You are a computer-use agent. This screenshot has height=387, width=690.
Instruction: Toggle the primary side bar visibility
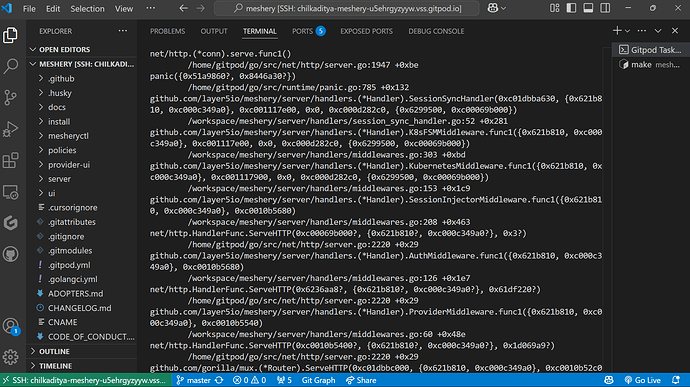tap(571, 8)
